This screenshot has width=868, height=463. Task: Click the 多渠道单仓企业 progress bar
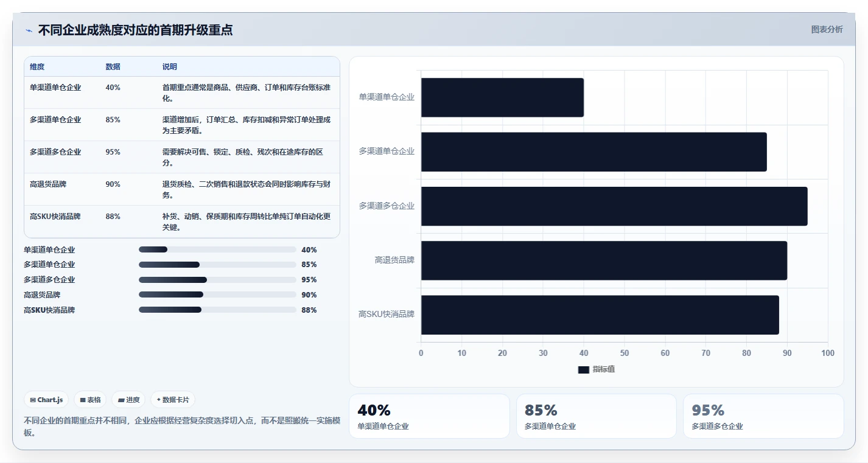(217, 265)
